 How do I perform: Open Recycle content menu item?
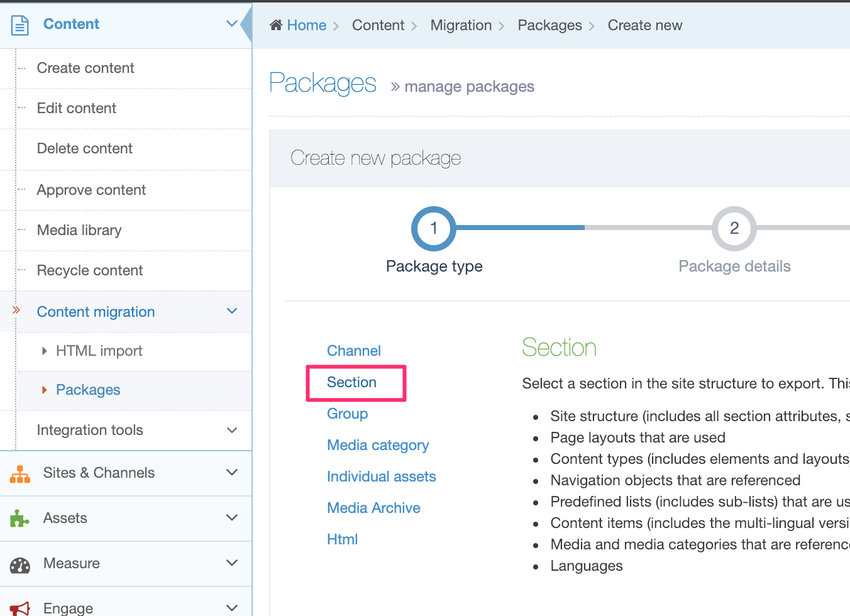click(90, 270)
